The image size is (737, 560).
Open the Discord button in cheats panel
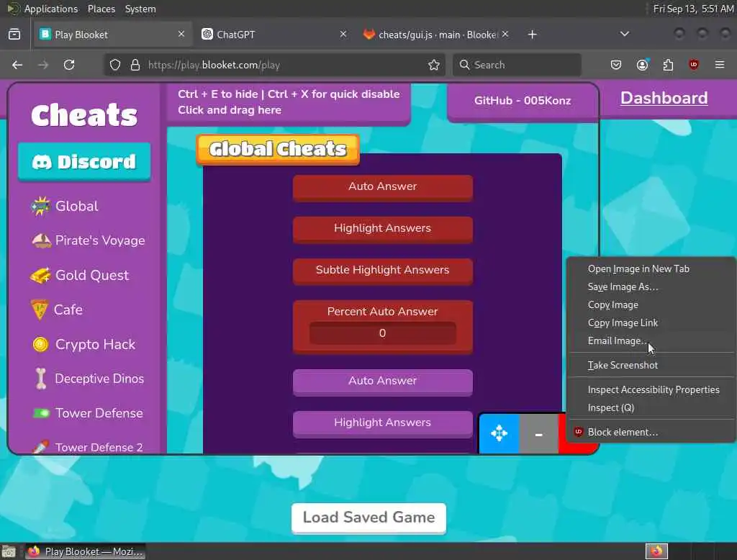click(85, 162)
